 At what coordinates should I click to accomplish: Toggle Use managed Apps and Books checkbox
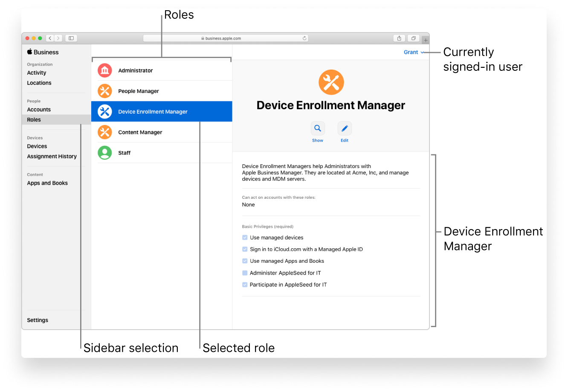245,261
